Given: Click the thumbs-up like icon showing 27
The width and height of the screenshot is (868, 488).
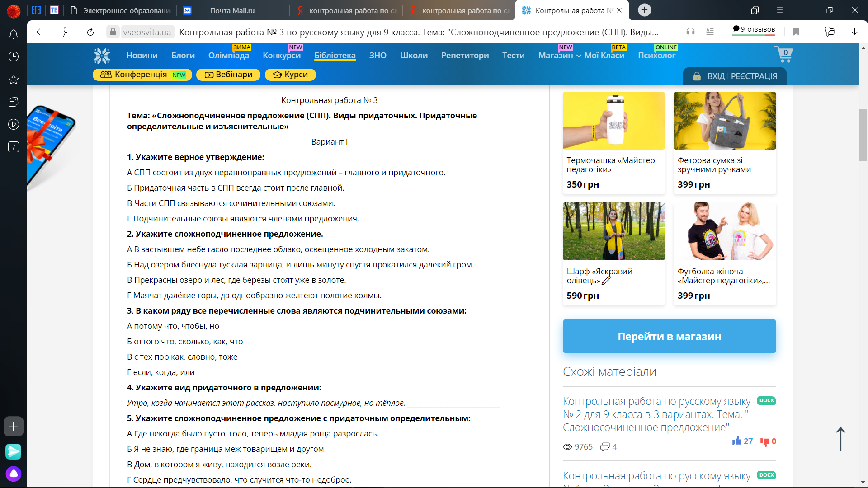Looking at the screenshot, I should click(x=737, y=441).
